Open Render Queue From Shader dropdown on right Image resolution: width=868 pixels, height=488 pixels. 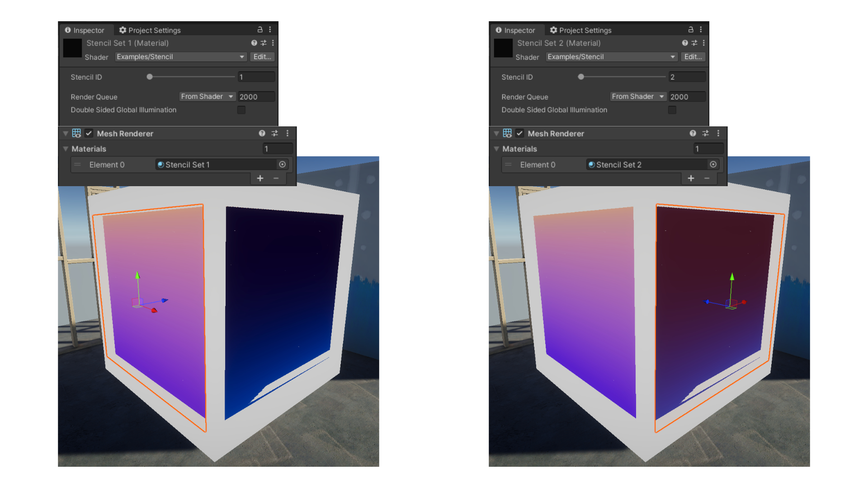point(637,97)
